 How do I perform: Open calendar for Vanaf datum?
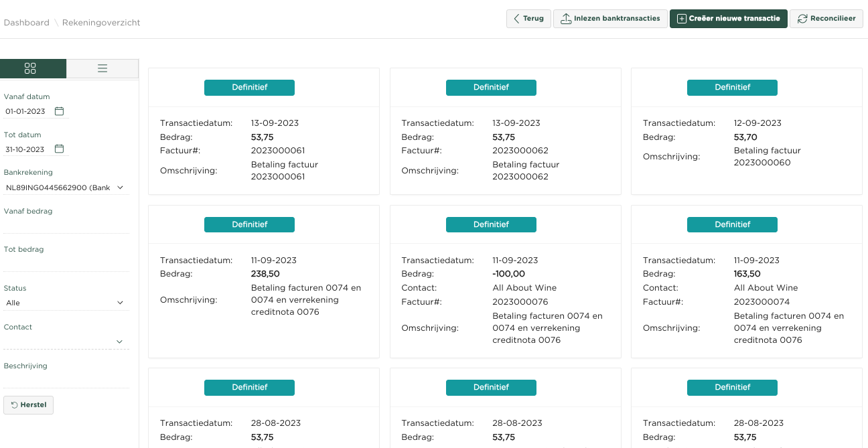pos(59,111)
